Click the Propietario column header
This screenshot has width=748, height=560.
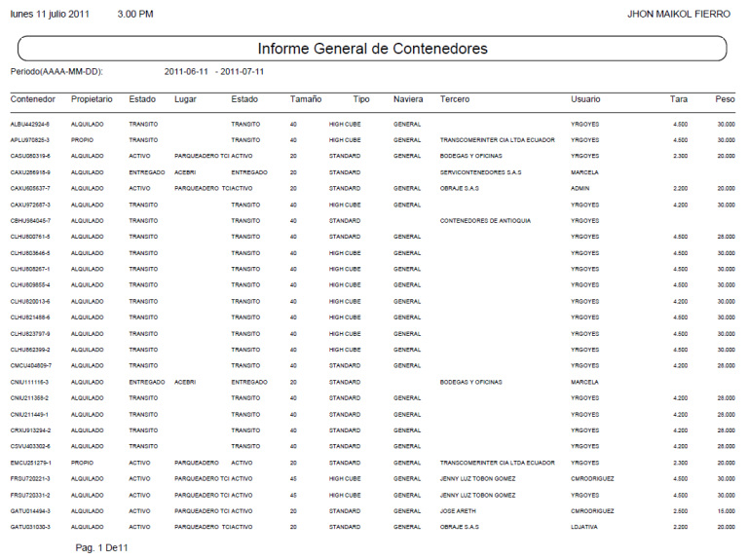[x=92, y=99]
